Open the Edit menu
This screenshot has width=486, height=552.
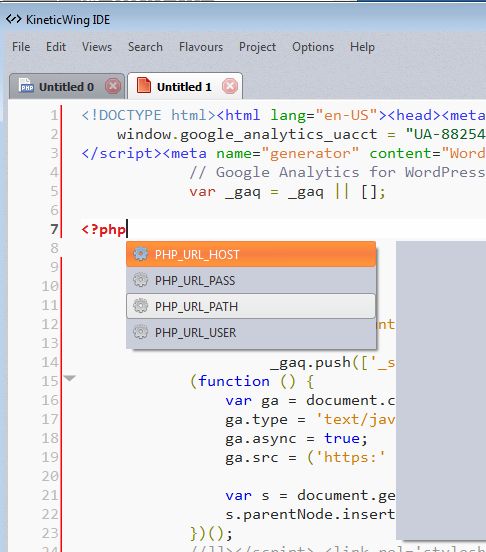click(x=56, y=47)
